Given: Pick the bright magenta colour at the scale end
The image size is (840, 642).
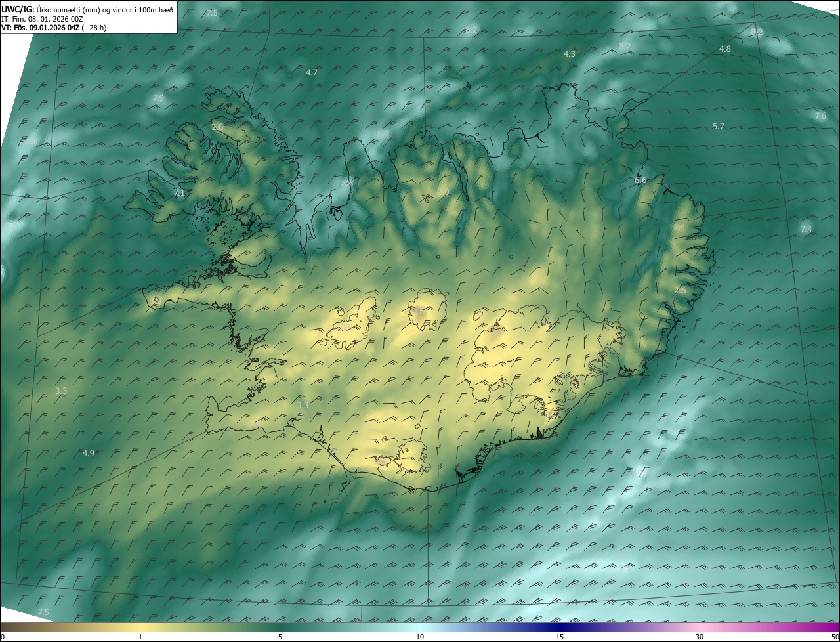Looking at the screenshot, I should [x=833, y=627].
